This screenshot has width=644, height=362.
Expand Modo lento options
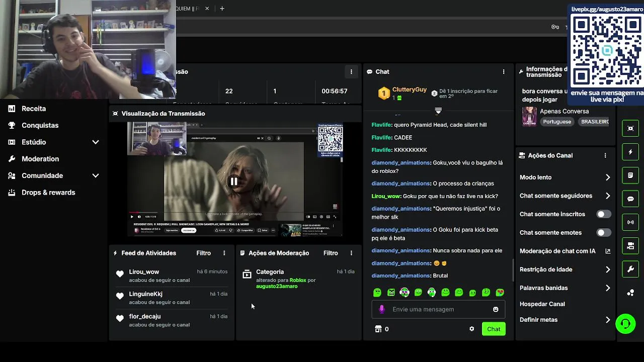(608, 177)
